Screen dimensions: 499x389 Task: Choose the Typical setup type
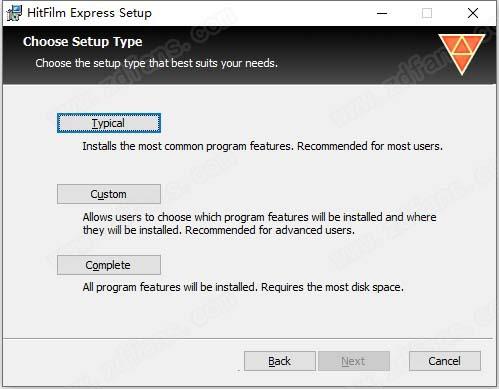click(x=109, y=123)
